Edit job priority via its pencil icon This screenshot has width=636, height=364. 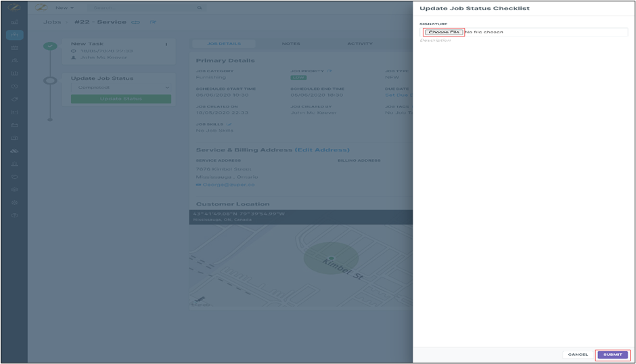(x=330, y=71)
